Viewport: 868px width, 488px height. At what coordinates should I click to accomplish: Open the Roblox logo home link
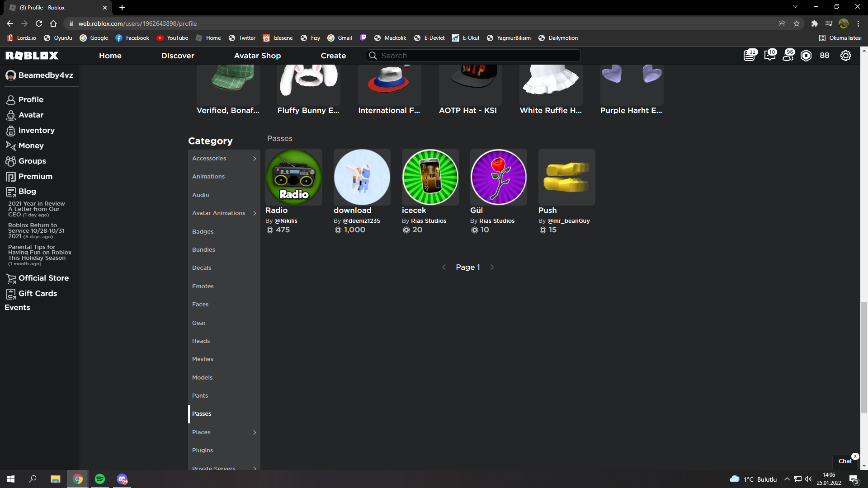tap(32, 56)
